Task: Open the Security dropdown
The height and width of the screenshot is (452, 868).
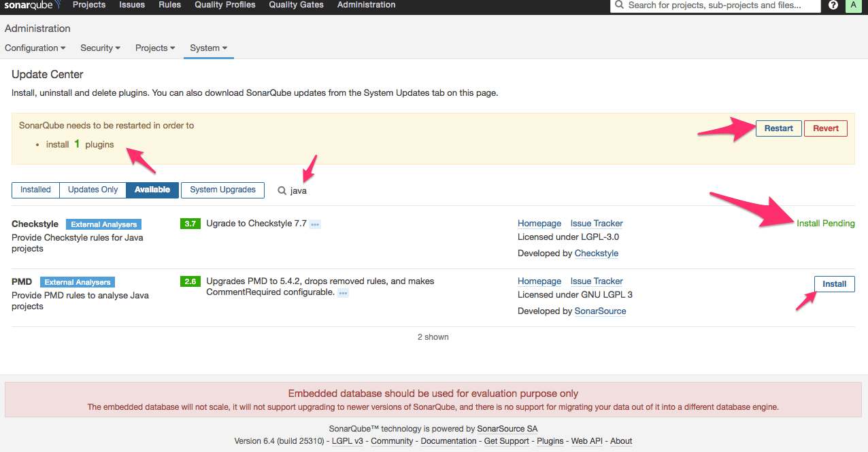Action: pyautogui.click(x=100, y=48)
